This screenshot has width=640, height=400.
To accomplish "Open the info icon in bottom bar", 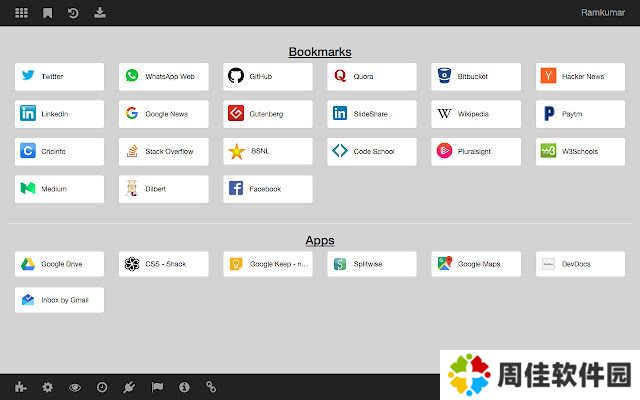I will tap(183, 387).
